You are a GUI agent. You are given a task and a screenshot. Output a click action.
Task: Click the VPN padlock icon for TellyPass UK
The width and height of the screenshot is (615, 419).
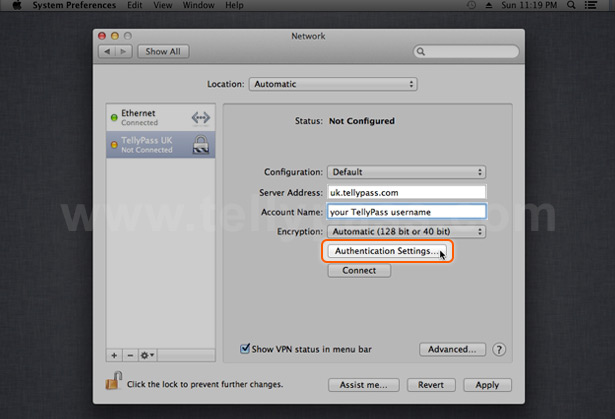[201, 144]
